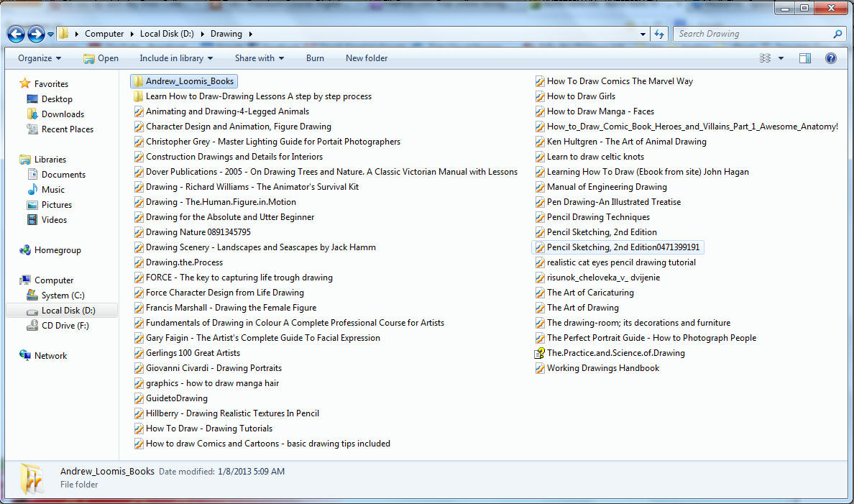
Task: Click the Burn button
Action: pos(315,58)
